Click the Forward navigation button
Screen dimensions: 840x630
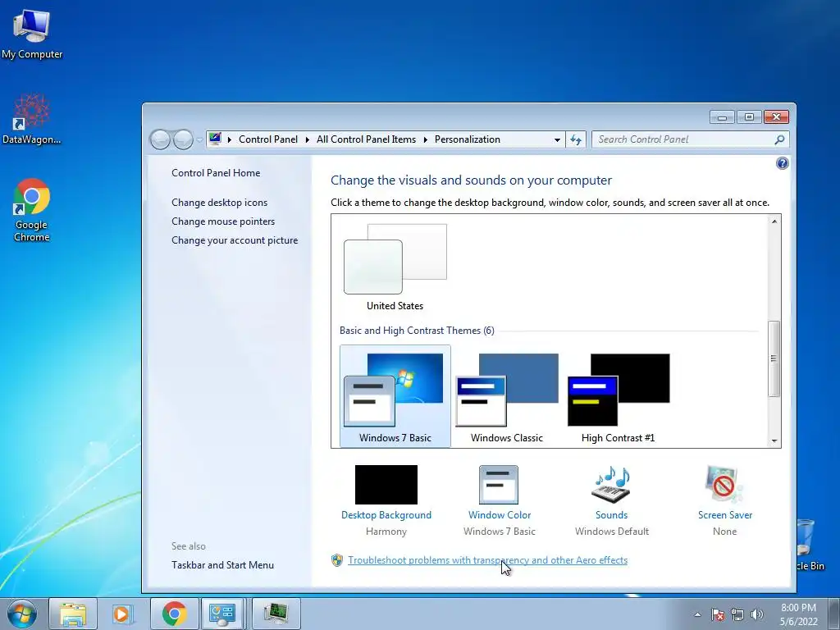(x=183, y=139)
